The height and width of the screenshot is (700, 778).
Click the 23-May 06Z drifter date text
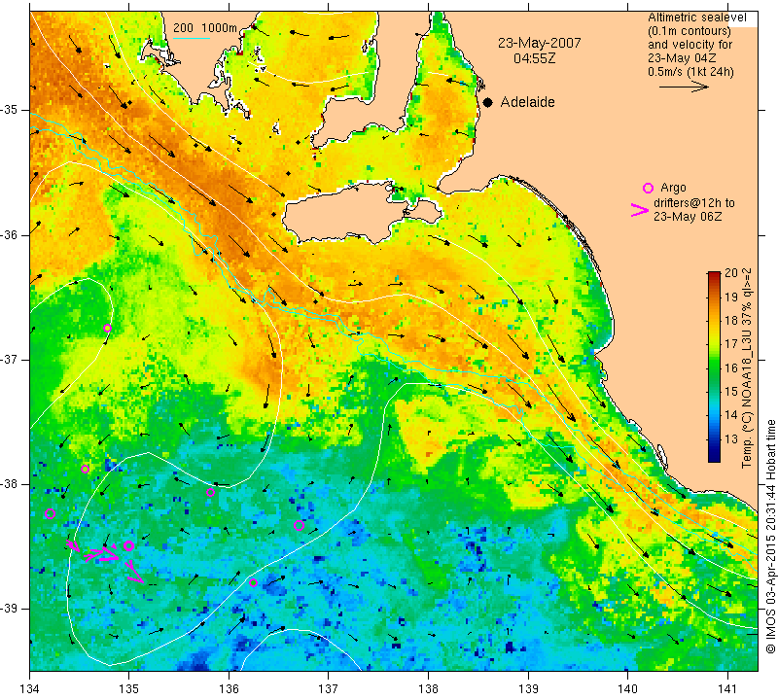click(x=688, y=216)
